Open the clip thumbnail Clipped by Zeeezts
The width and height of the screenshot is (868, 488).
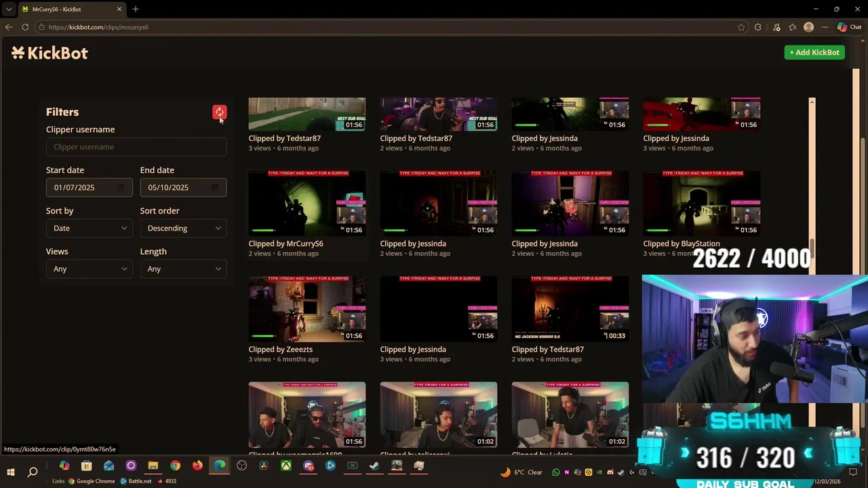point(307,309)
